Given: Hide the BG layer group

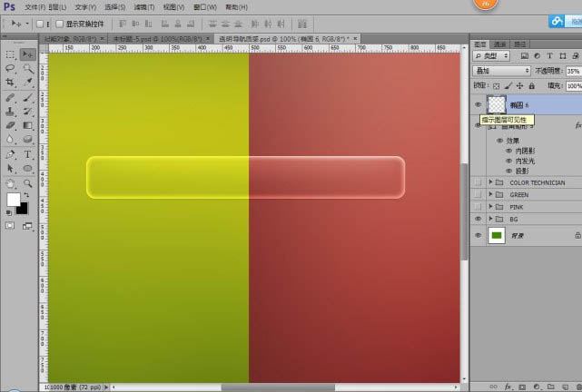Looking at the screenshot, I should point(478,219).
